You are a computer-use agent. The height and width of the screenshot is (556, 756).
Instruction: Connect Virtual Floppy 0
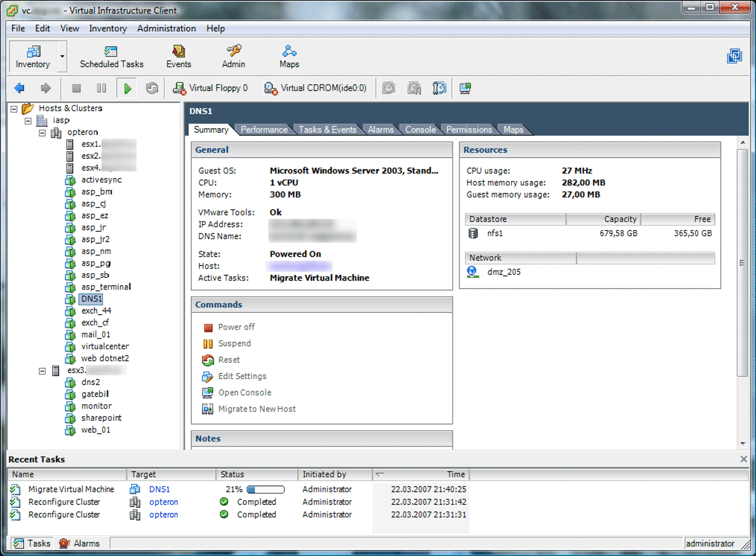210,88
